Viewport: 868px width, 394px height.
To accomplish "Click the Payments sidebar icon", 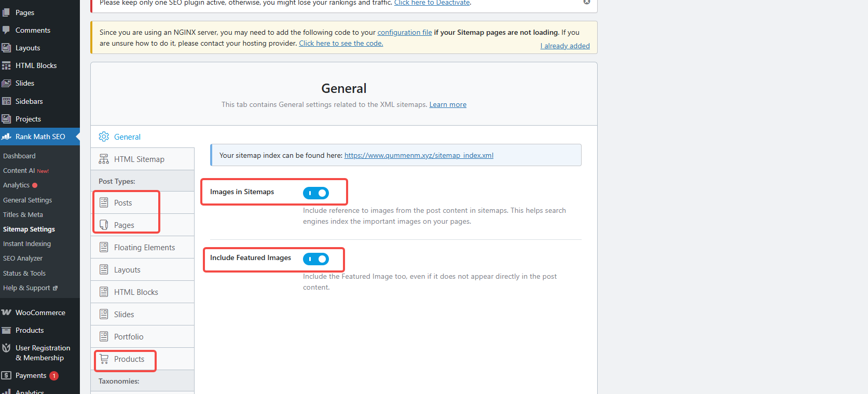I will tap(7, 375).
